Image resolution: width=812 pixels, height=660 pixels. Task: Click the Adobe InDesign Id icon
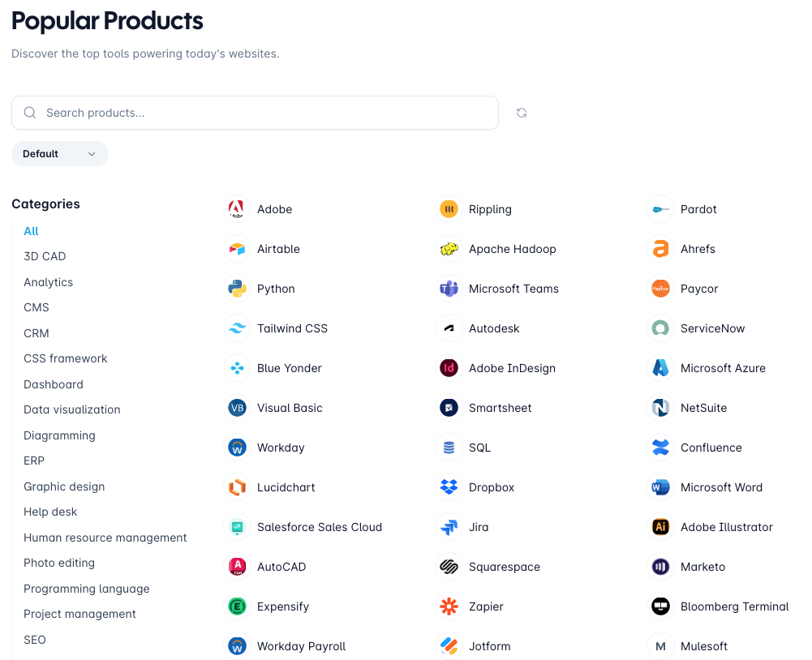(449, 368)
